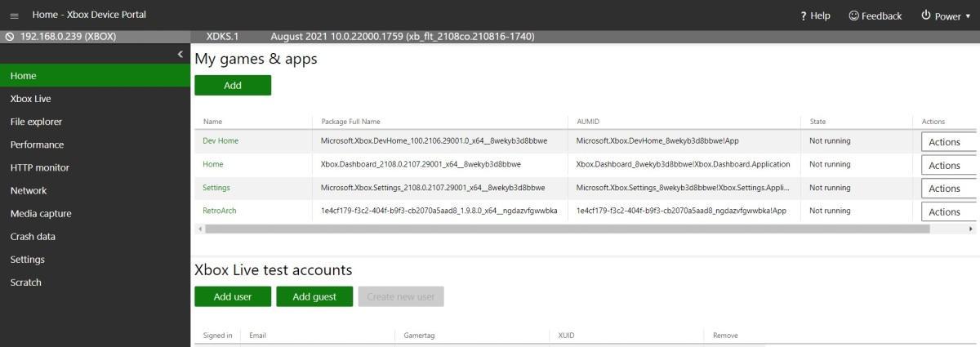Expand the Power dropdown menu
This screenshot has width=980, height=347.
[947, 16]
